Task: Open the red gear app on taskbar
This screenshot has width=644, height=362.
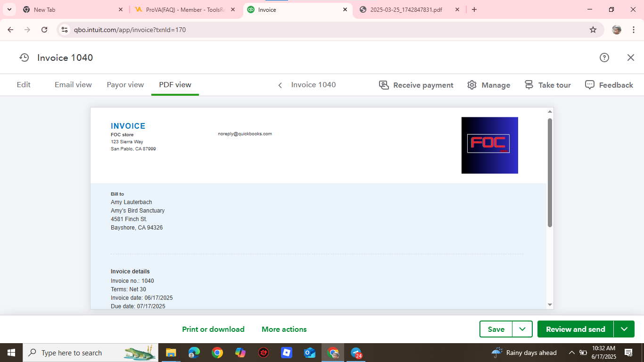Action: pos(263,353)
